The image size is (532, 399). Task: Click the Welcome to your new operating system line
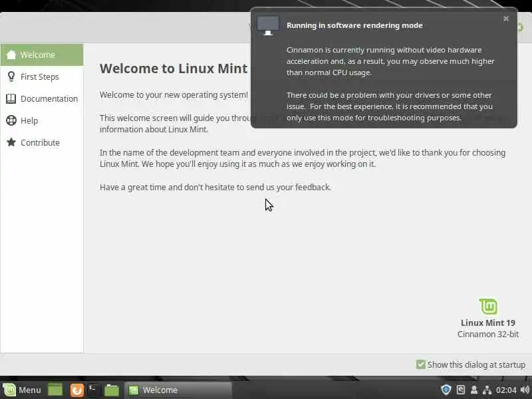pyautogui.click(x=174, y=95)
